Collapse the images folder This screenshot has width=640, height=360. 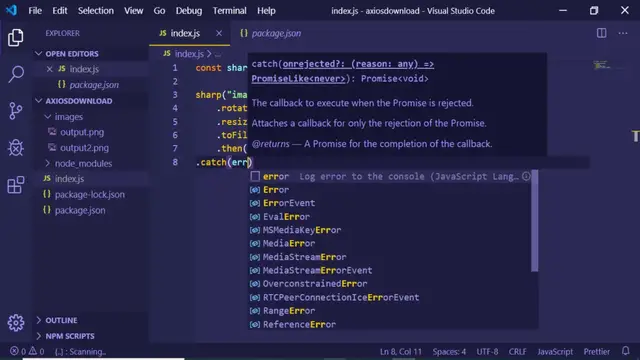point(47,117)
